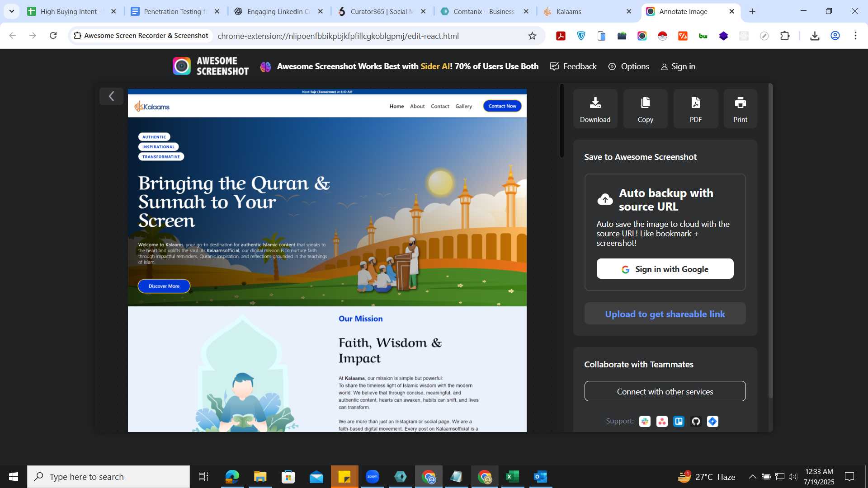Click the GitHub support icon
The width and height of the screenshot is (868, 488).
(696, 422)
